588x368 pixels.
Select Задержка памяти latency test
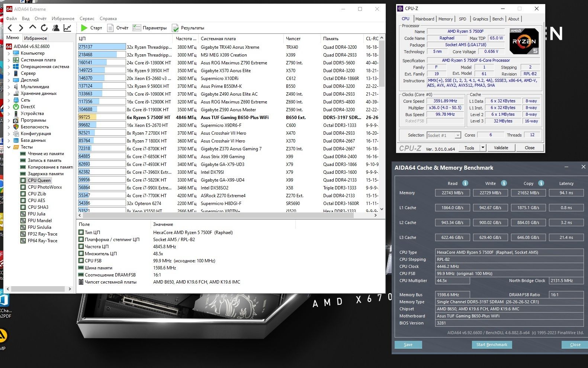point(45,173)
